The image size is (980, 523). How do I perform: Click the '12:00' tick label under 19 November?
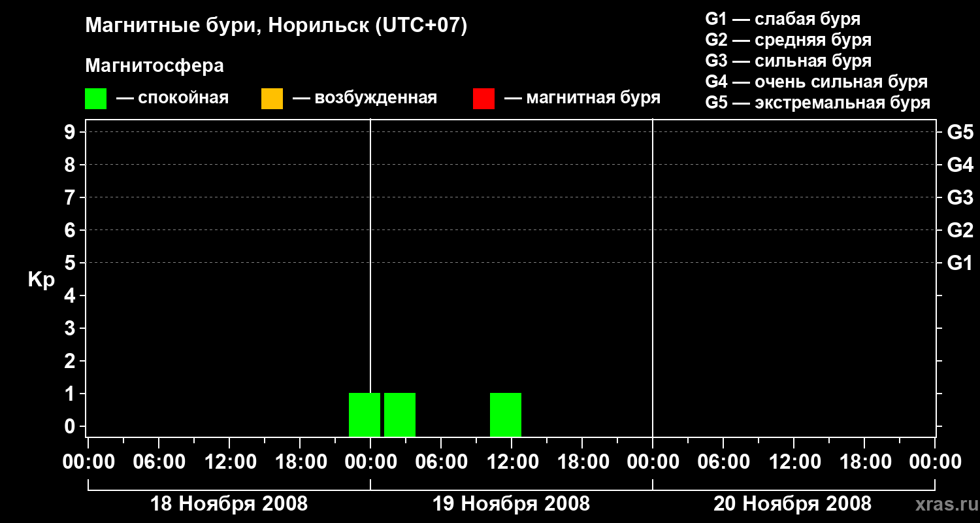pos(512,462)
